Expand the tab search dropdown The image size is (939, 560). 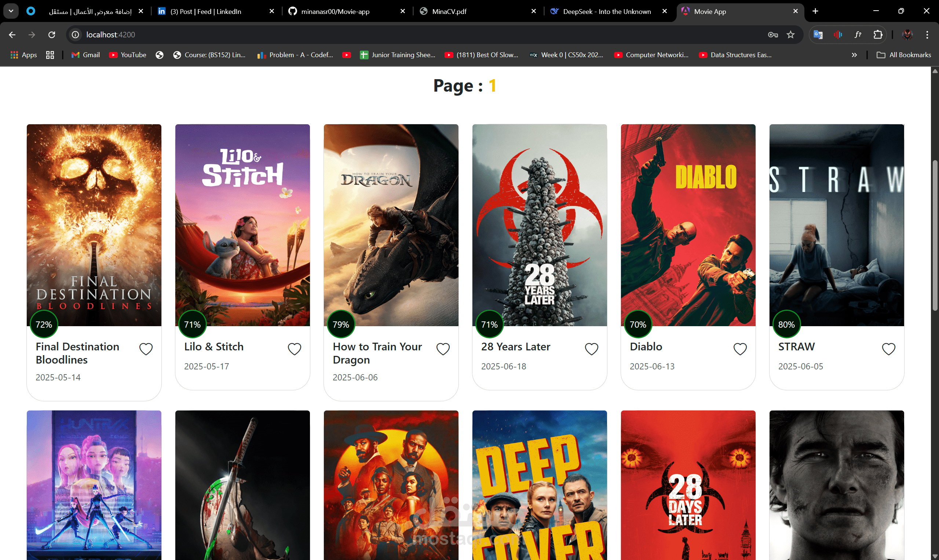point(11,11)
